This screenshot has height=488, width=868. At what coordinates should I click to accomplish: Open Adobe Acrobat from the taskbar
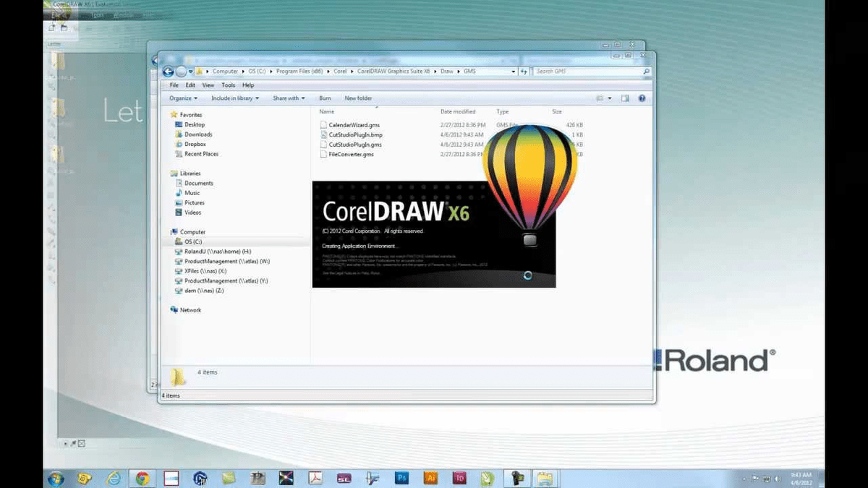tap(315, 478)
